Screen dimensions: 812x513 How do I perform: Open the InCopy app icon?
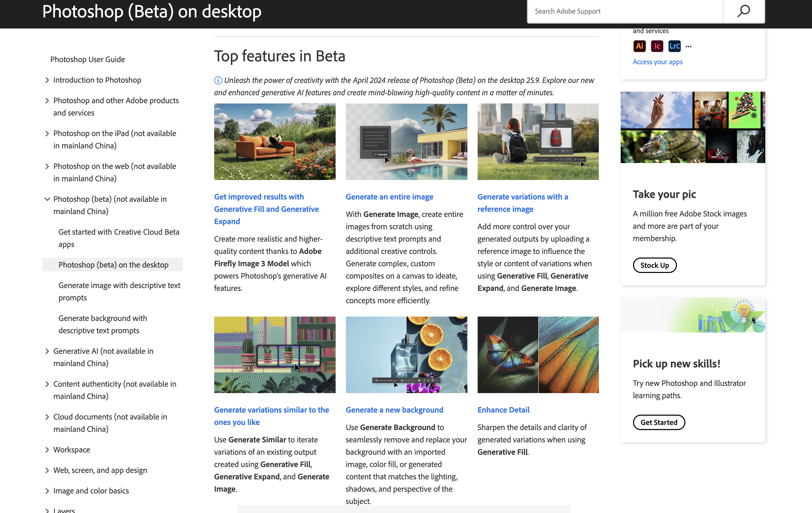pyautogui.click(x=657, y=46)
